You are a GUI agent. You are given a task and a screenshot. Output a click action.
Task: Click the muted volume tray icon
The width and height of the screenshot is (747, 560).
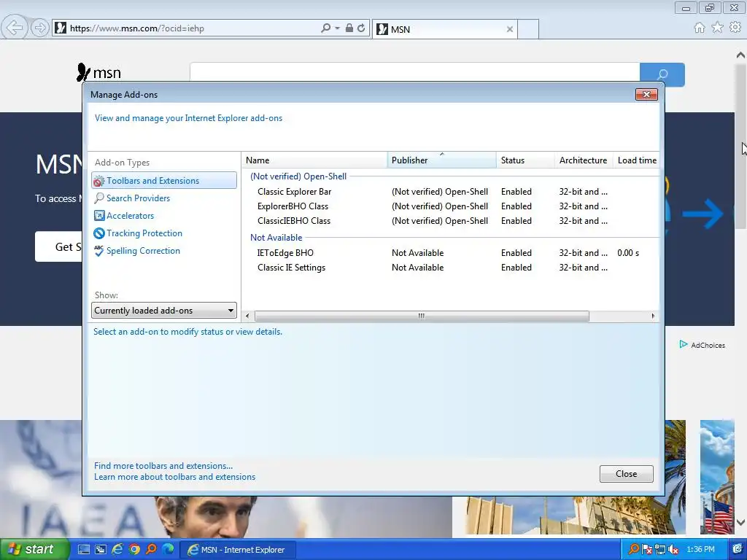(x=673, y=550)
